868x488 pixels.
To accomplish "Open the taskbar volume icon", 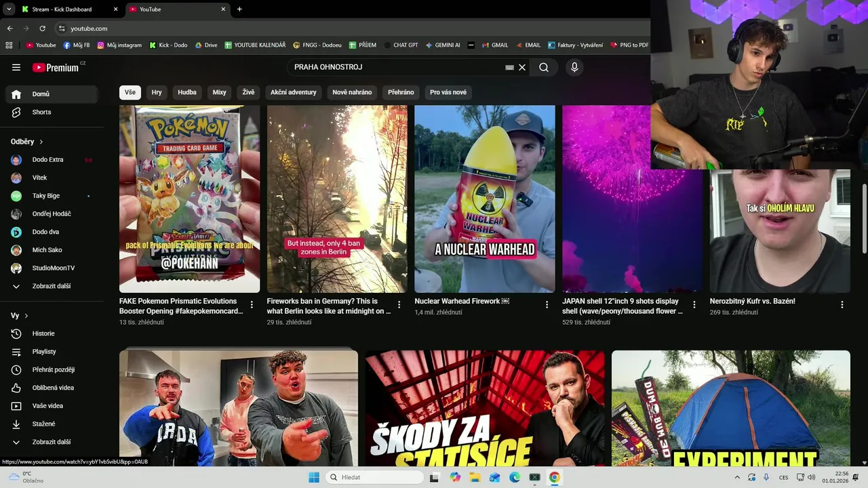I will [811, 477].
